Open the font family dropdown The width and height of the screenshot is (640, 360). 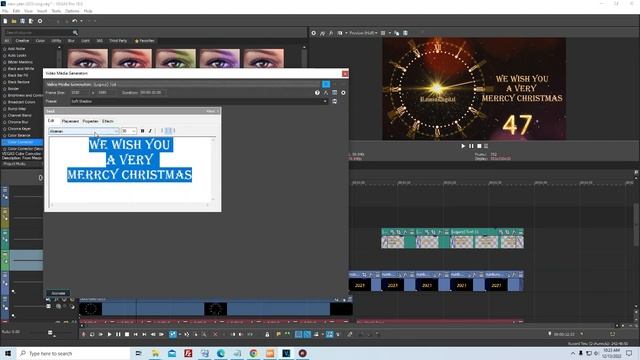coord(84,131)
